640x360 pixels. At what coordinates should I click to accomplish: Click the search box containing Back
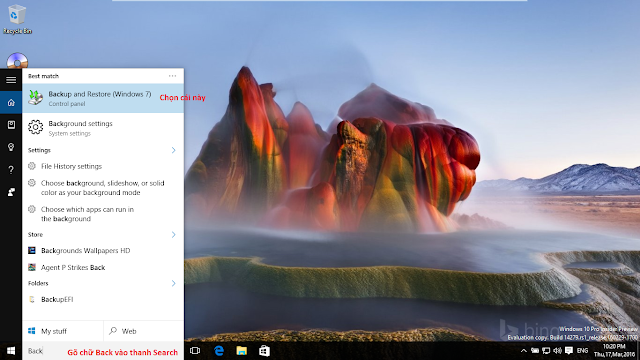(x=103, y=351)
